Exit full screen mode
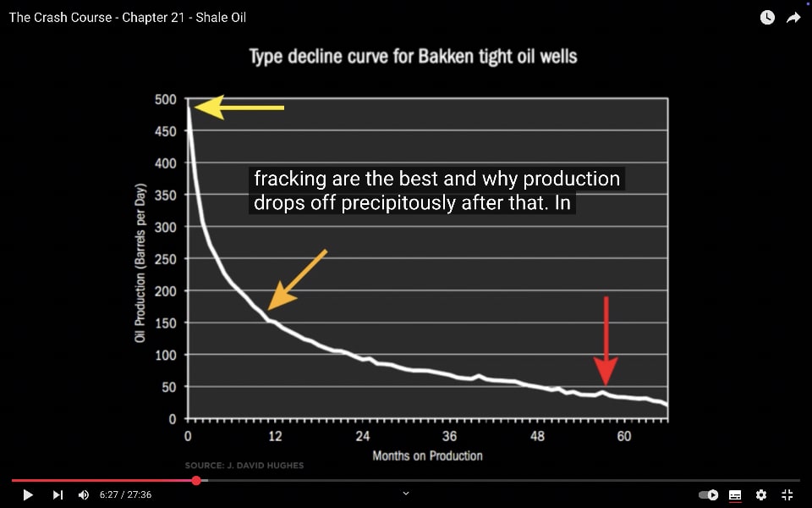812x508 pixels. coord(787,495)
